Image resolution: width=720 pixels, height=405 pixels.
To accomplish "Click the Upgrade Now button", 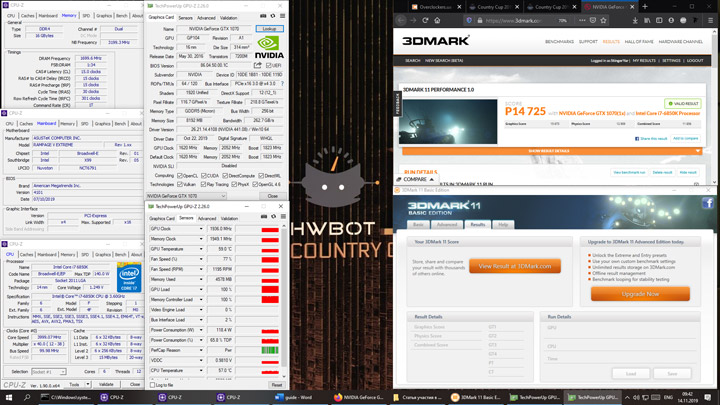I will point(640,294).
